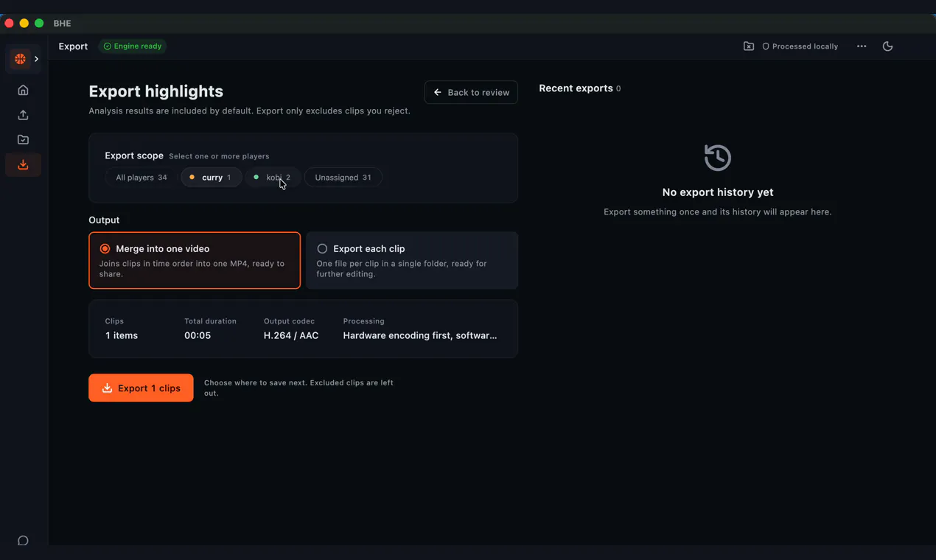The width and height of the screenshot is (936, 560).
Task: Close the BHE window with the red button
Action: 9,24
